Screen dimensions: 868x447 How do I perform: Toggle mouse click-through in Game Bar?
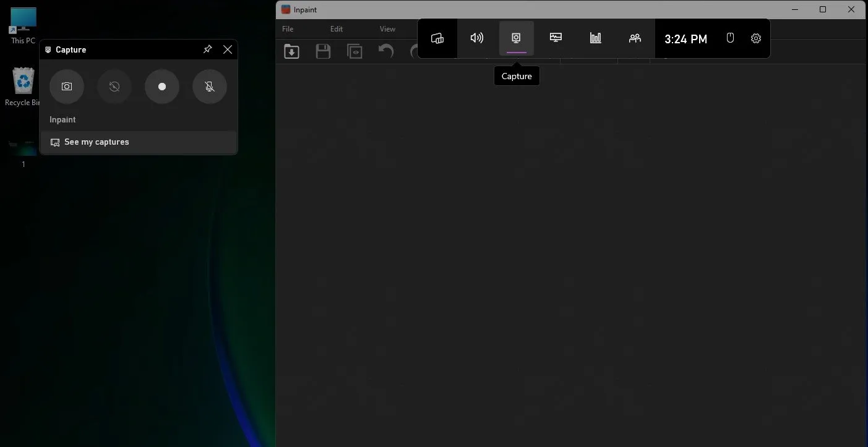point(730,38)
